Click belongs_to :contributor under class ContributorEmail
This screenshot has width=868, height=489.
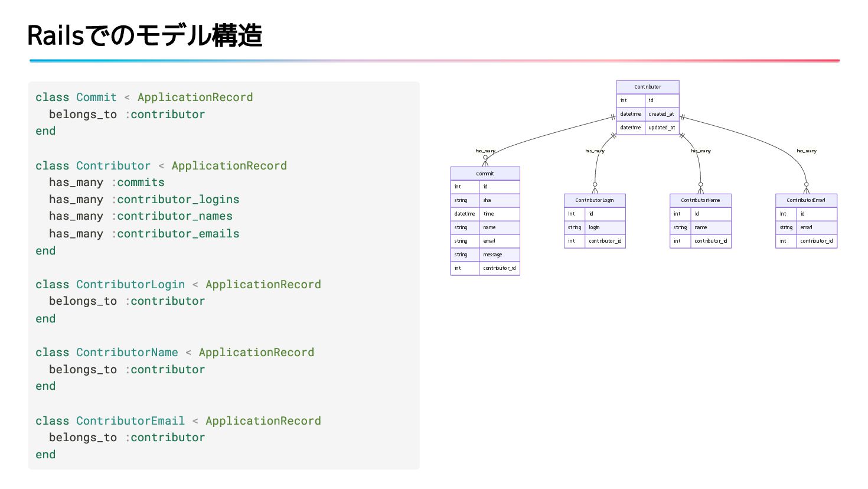(127, 438)
